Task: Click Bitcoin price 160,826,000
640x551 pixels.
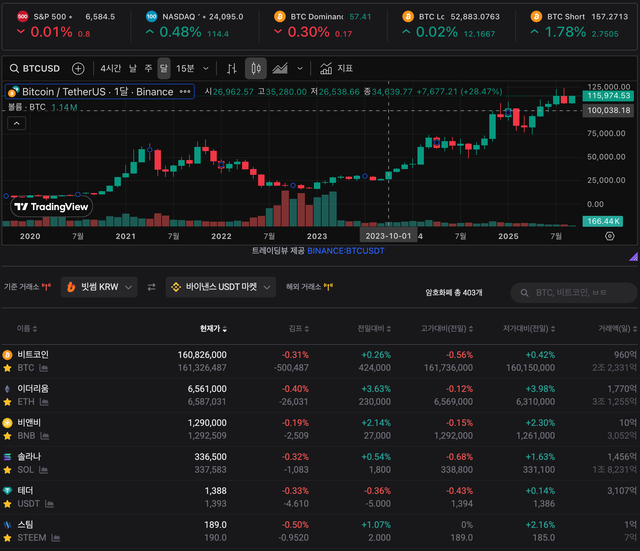Action: (x=202, y=355)
